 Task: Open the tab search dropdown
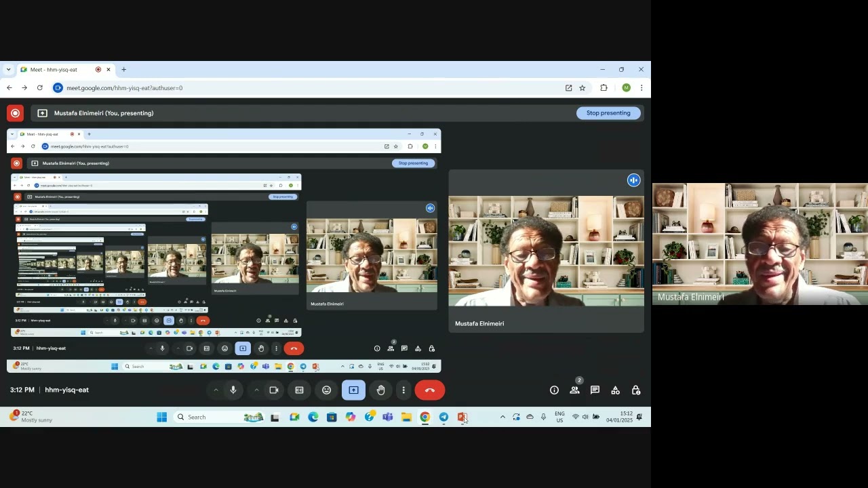(8, 70)
